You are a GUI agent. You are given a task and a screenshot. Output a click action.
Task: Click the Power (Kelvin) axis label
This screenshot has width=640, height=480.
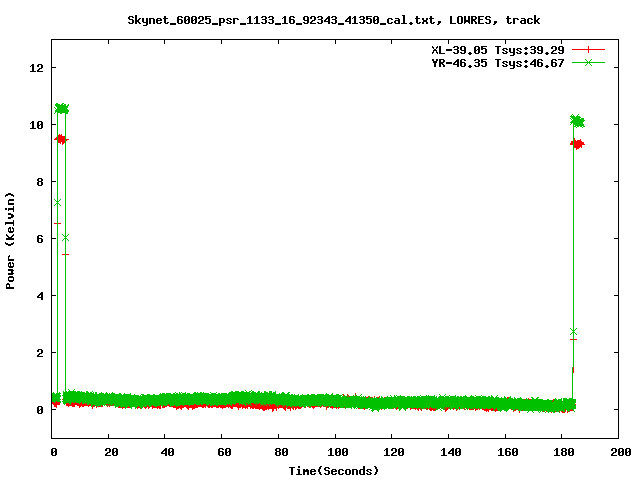10,241
